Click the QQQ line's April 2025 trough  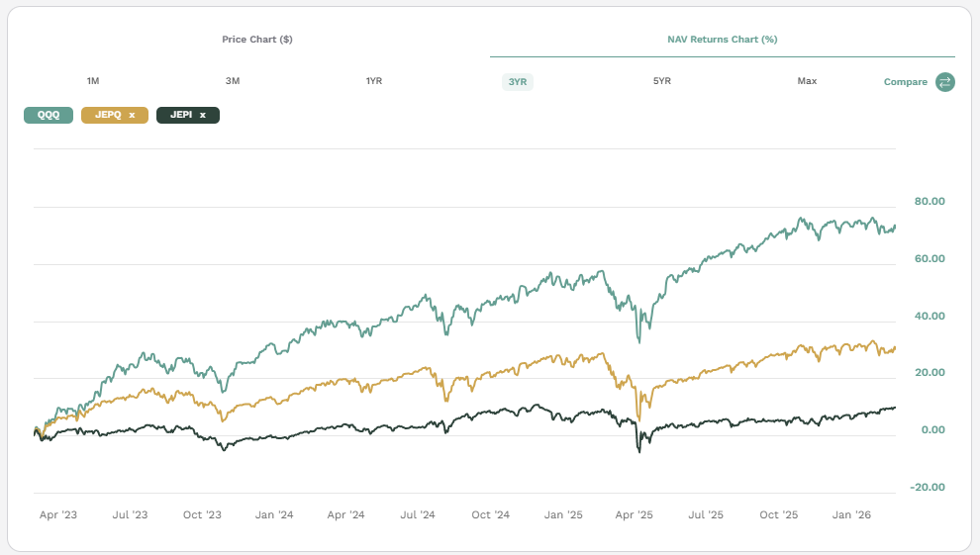638,341
